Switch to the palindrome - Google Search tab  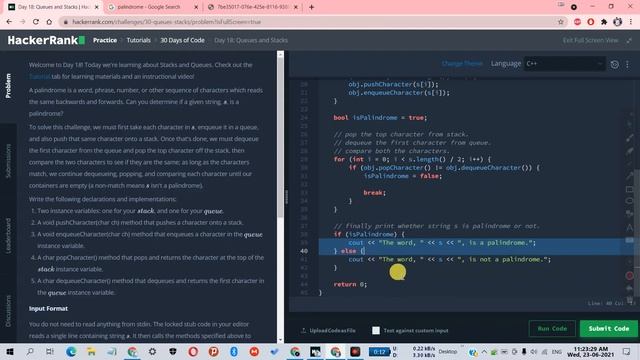point(152,7)
